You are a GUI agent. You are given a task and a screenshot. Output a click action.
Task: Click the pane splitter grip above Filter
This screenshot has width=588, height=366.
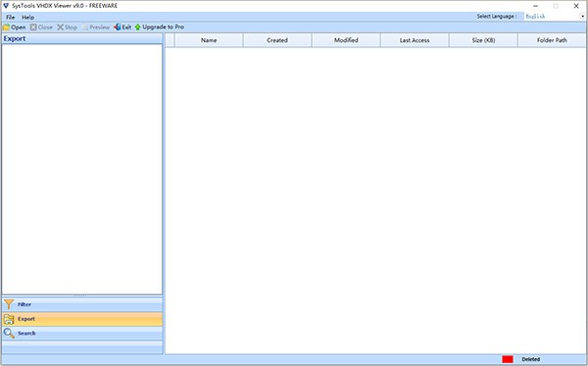pos(80,296)
